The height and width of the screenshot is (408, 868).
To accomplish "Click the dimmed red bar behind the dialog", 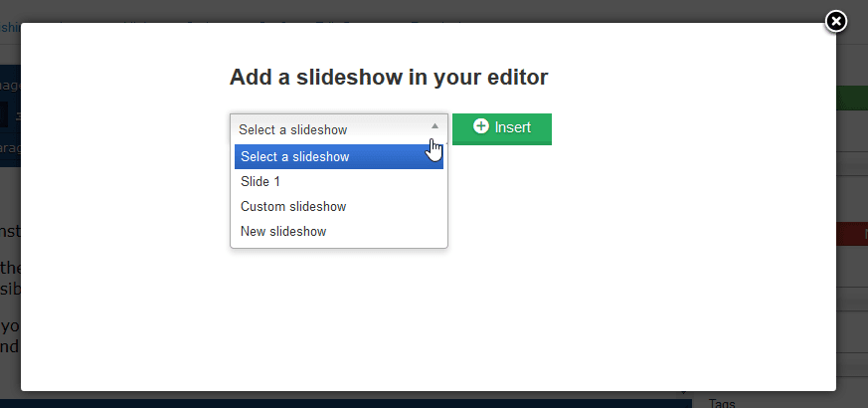I will (x=851, y=235).
